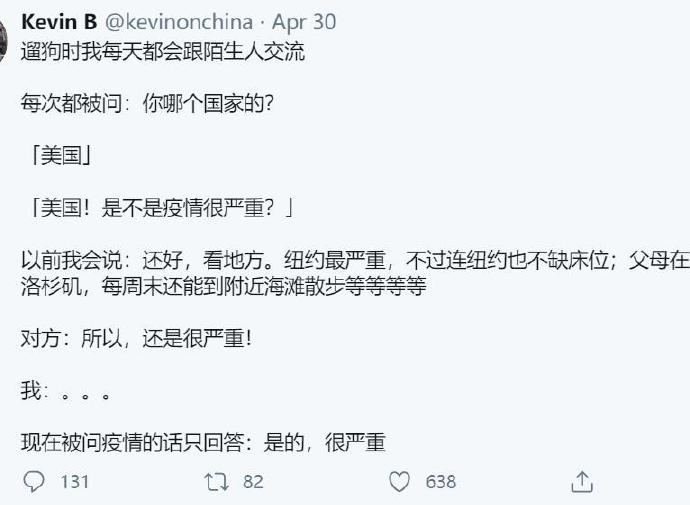Click the 638 likes count

[441, 482]
